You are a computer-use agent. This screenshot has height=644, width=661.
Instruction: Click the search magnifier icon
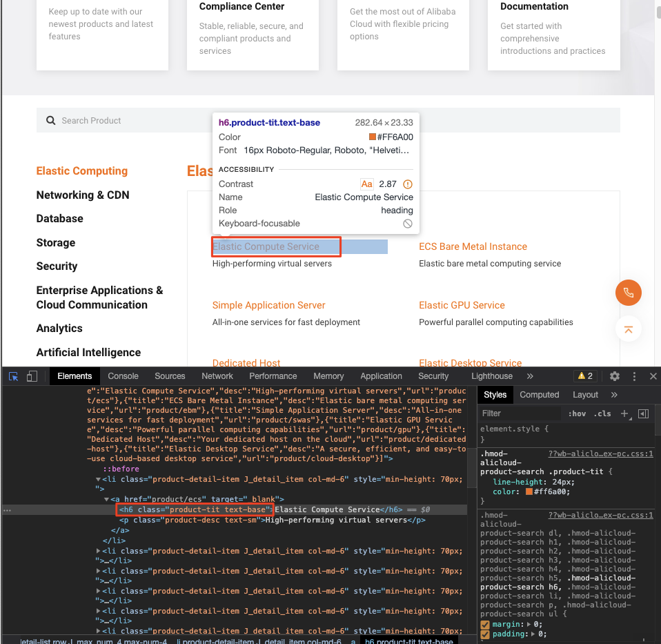click(x=50, y=121)
